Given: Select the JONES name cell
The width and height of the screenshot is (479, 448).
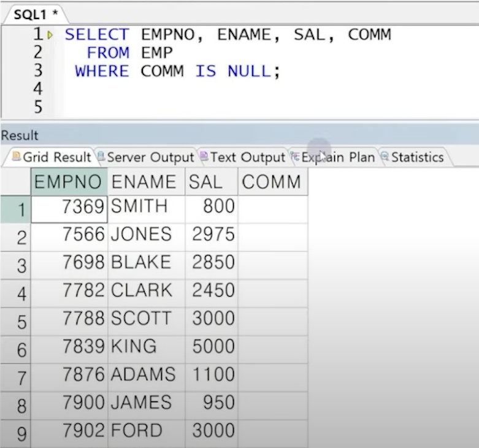Looking at the screenshot, I should [147, 237].
